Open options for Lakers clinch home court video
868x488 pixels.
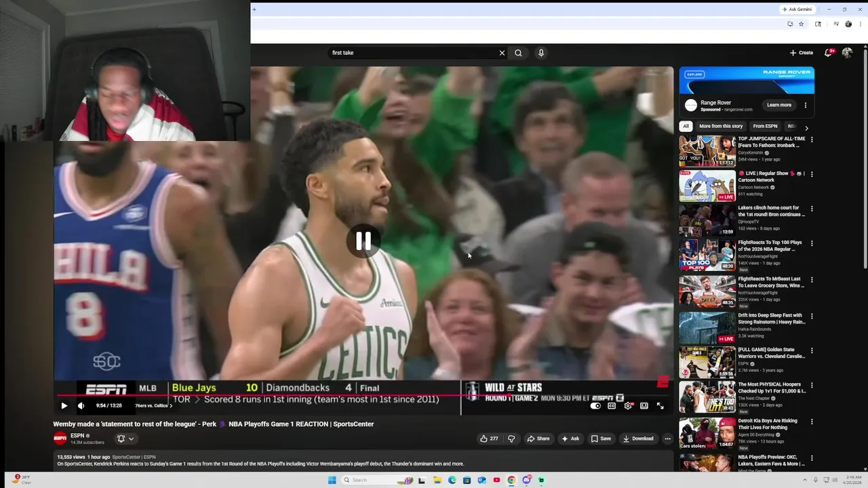pyautogui.click(x=812, y=209)
